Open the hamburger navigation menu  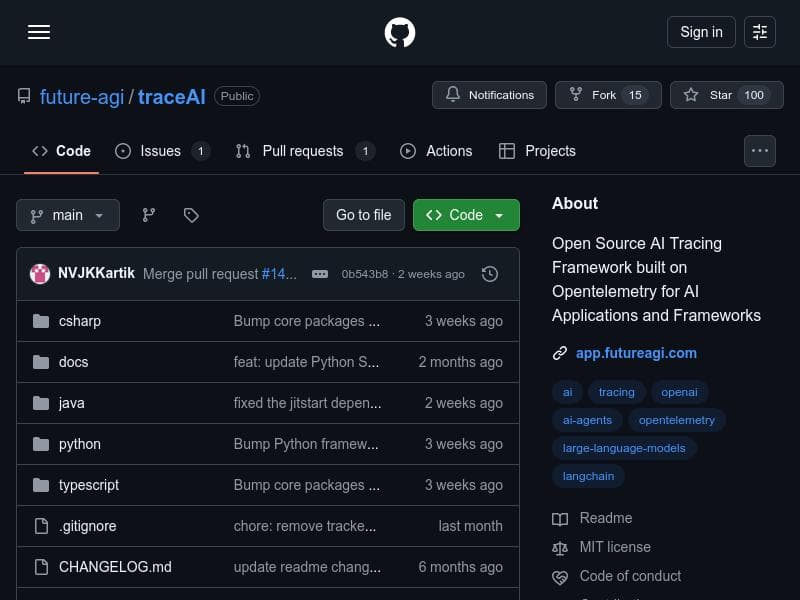(x=39, y=32)
